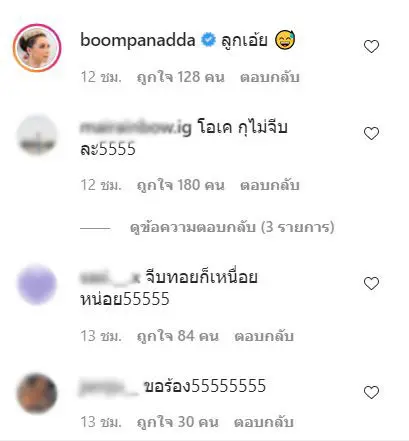
Task: View likes ถูกใจ 180 คน list
Action: 181,185
